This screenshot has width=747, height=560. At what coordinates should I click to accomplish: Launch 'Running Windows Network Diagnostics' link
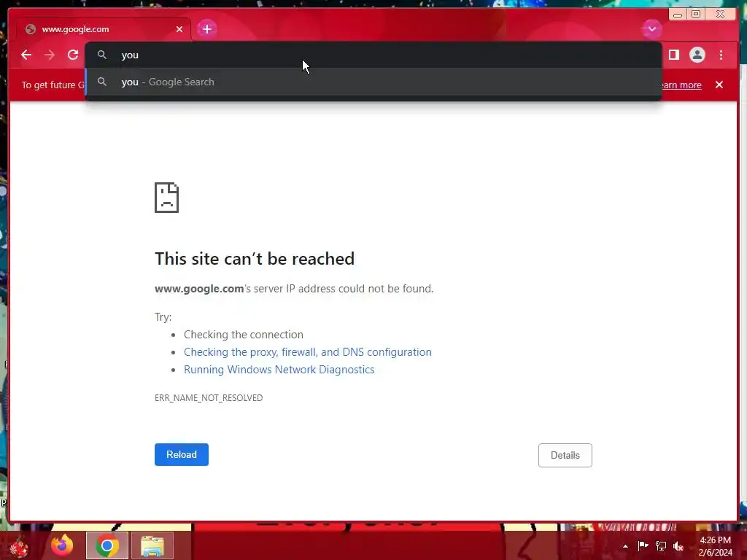click(279, 370)
